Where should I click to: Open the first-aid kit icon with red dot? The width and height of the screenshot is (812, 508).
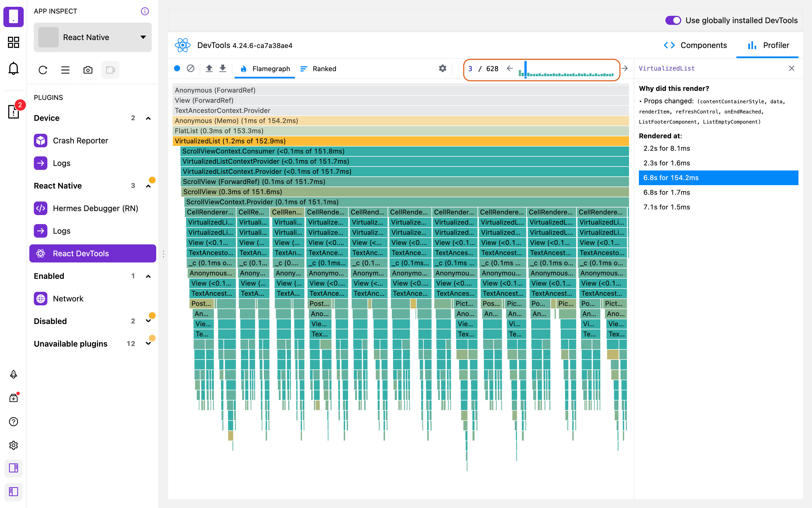[x=14, y=398]
